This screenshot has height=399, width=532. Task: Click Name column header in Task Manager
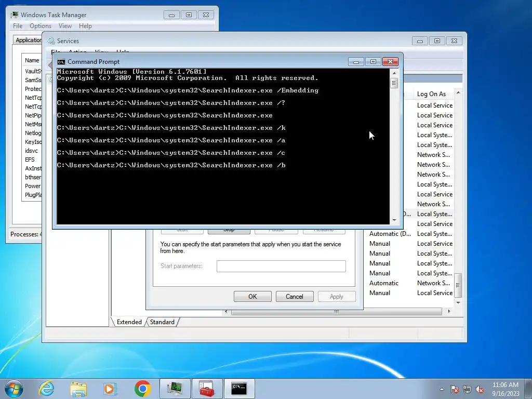pyautogui.click(x=32, y=60)
